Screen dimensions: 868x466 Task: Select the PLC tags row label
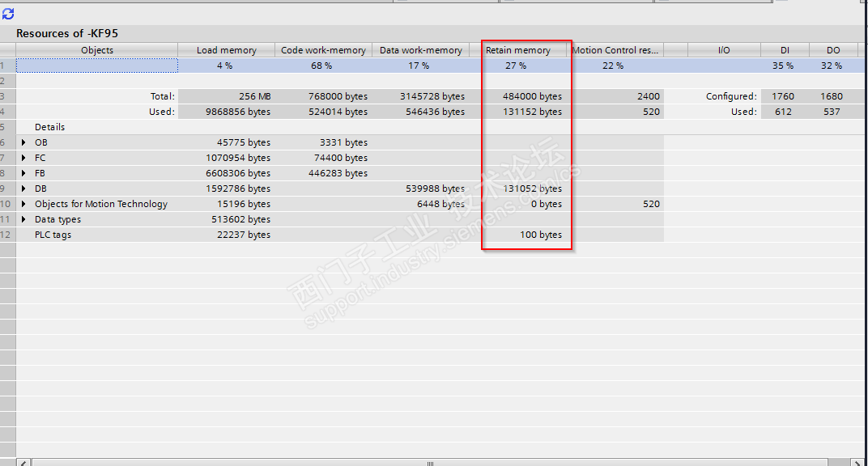click(53, 235)
